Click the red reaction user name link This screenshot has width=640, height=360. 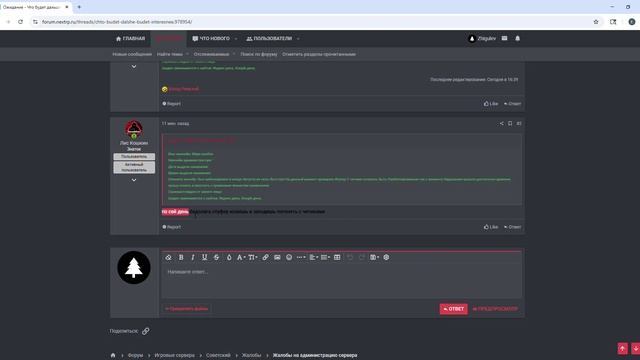[184, 89]
